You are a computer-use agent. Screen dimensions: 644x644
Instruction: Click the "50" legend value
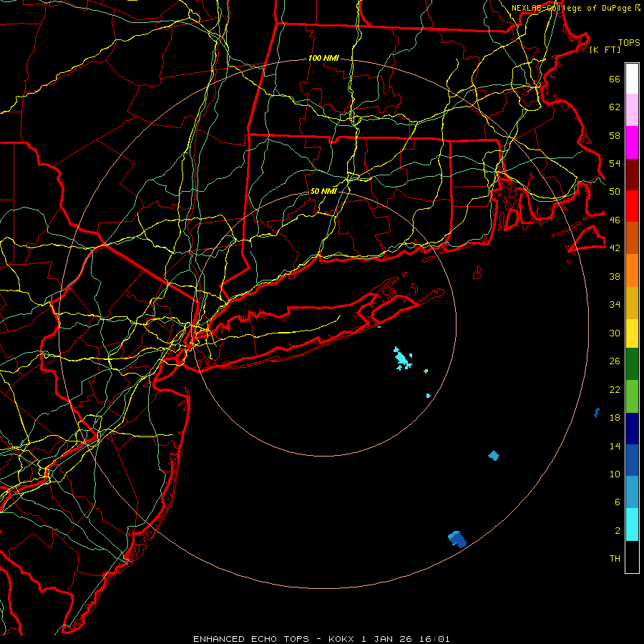pos(615,192)
